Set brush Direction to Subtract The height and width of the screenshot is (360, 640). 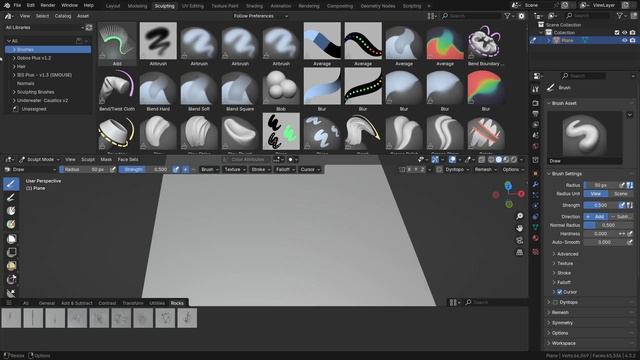620,216
